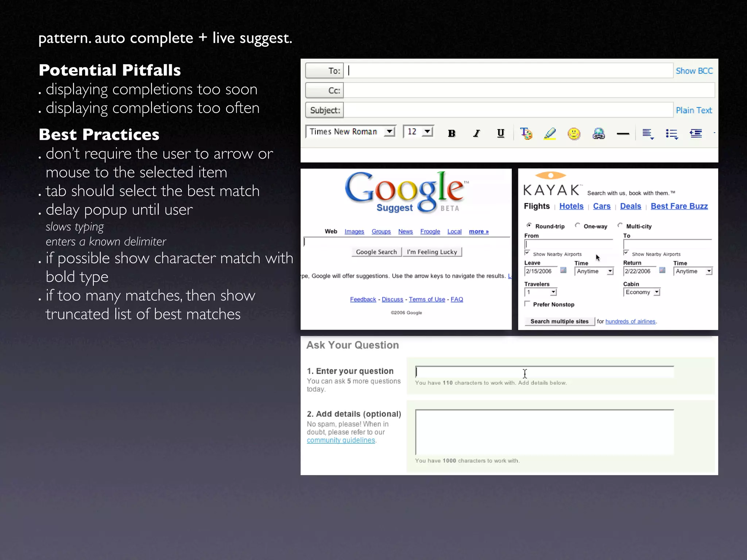Viewport: 747px width, 560px height.
Task: Toggle bold in email composer toolbar
Action: point(452,133)
